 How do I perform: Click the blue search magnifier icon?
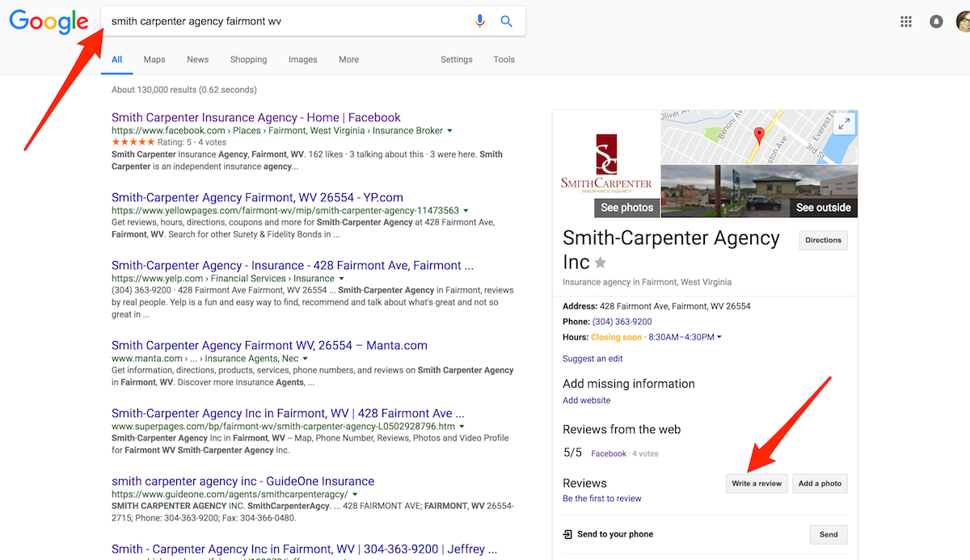coord(507,21)
